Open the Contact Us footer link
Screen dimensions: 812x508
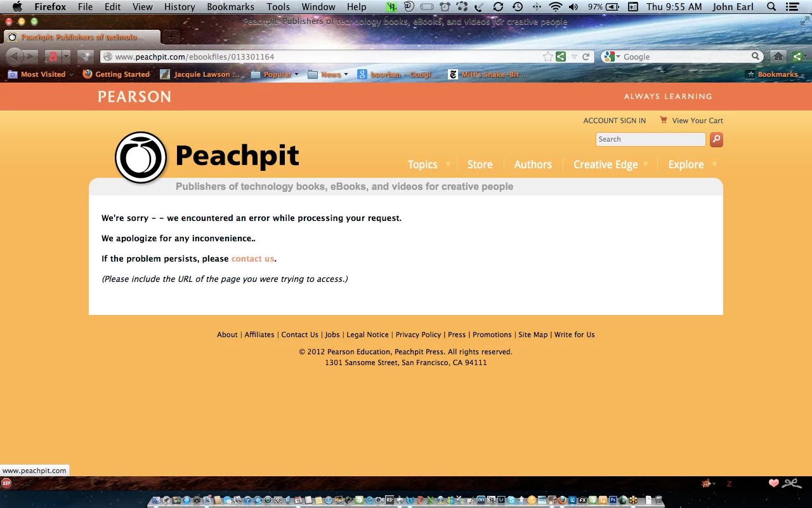coord(299,335)
